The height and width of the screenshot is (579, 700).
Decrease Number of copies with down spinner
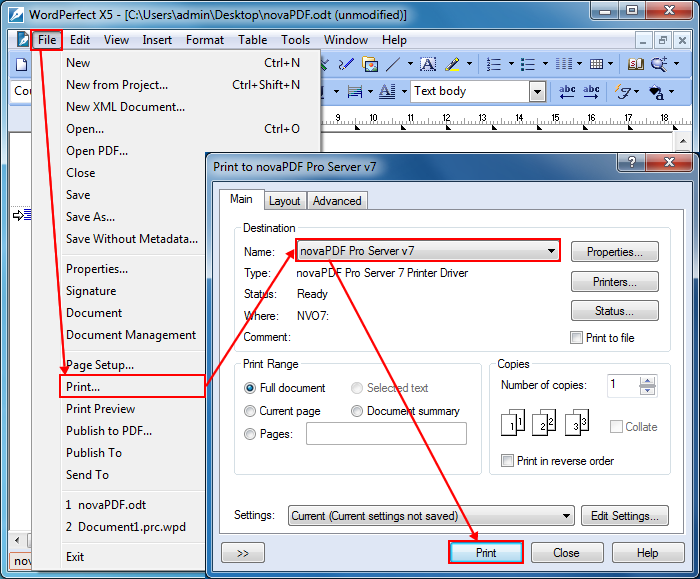[647, 391]
